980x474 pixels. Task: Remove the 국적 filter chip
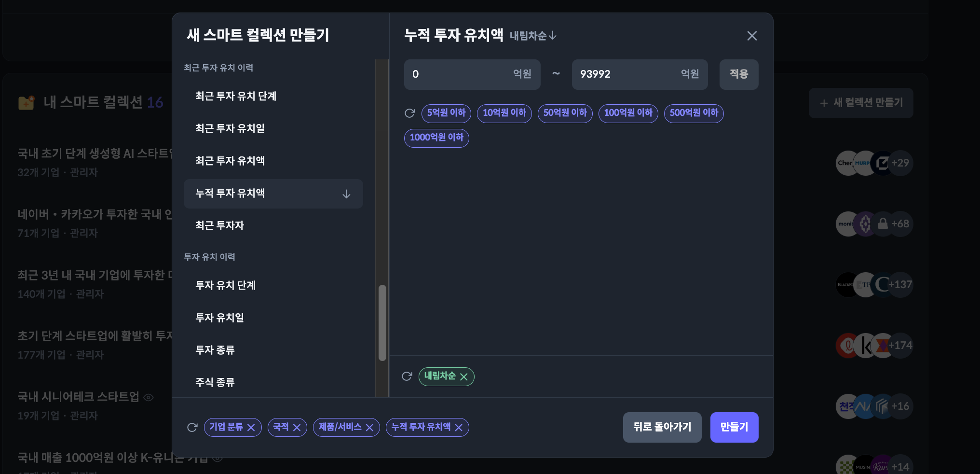pos(297,428)
